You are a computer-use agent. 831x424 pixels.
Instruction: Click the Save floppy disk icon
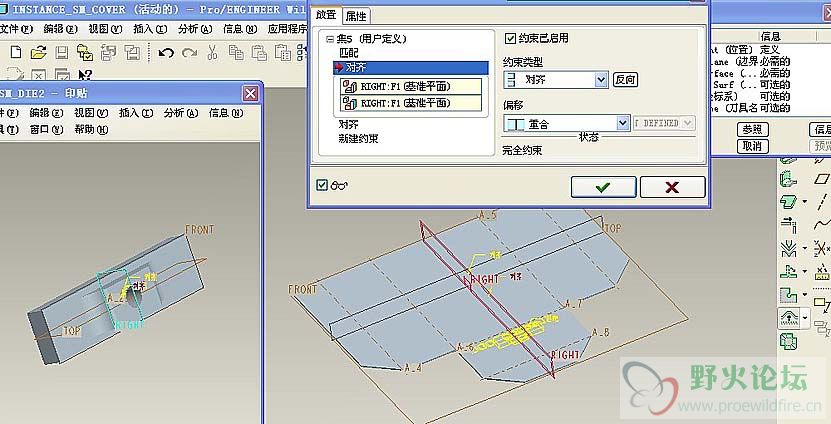[62, 52]
